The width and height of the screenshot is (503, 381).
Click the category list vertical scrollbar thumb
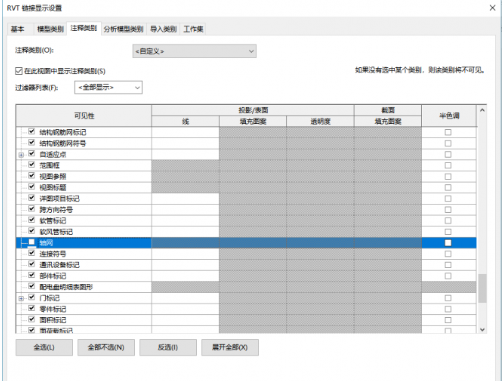[482, 288]
